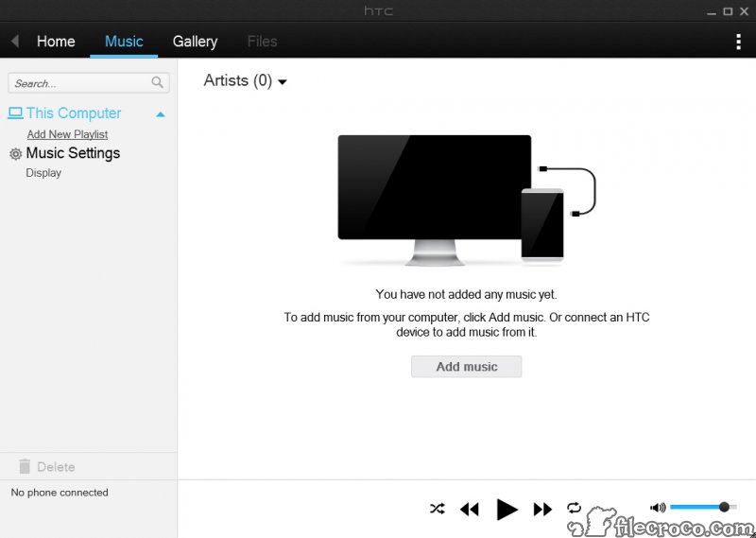Click the Add music button

(466, 366)
